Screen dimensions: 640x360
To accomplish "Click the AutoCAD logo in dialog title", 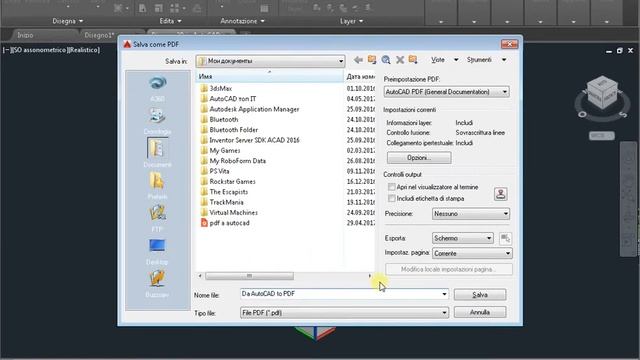I will click(127, 44).
